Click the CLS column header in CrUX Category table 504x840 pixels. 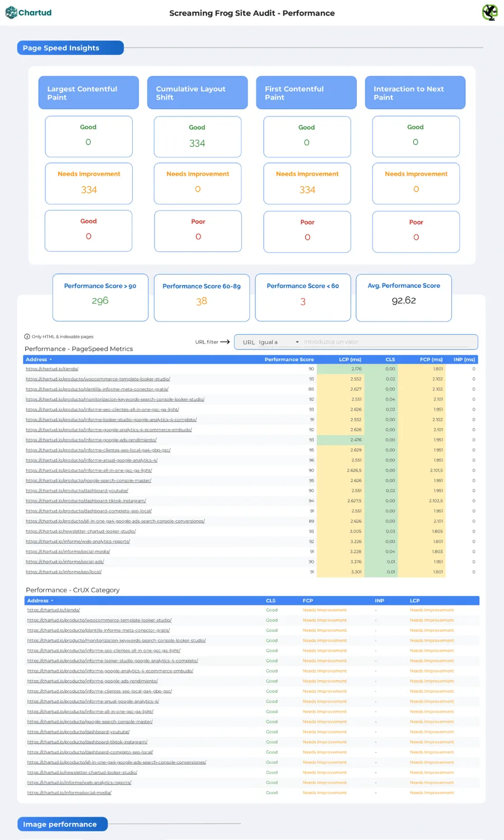click(x=270, y=601)
